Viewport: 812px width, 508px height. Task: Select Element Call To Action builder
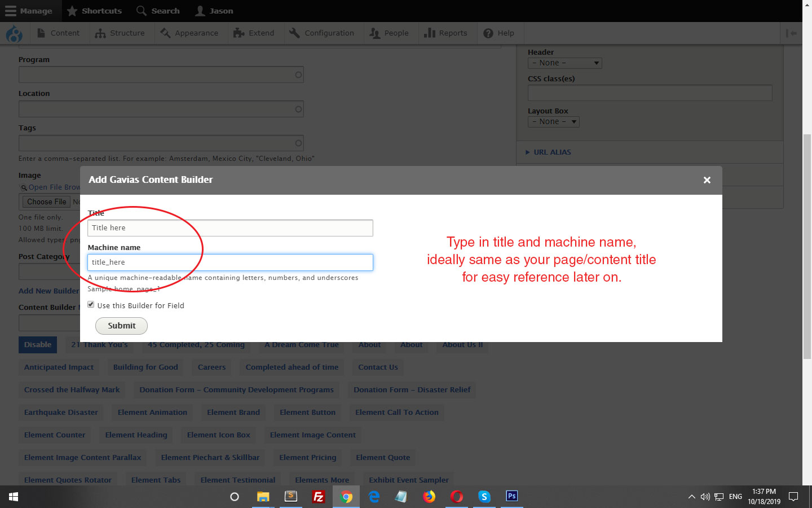click(x=397, y=413)
